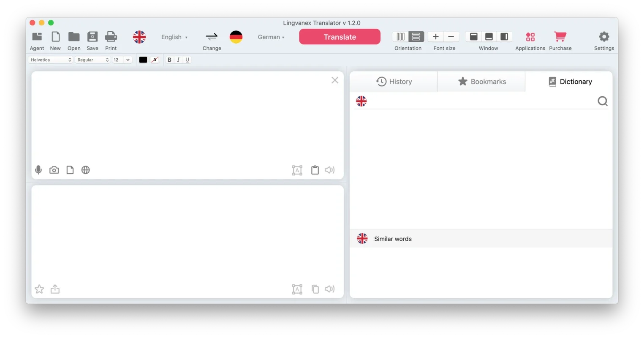Toggle italic formatting

[x=178, y=60]
